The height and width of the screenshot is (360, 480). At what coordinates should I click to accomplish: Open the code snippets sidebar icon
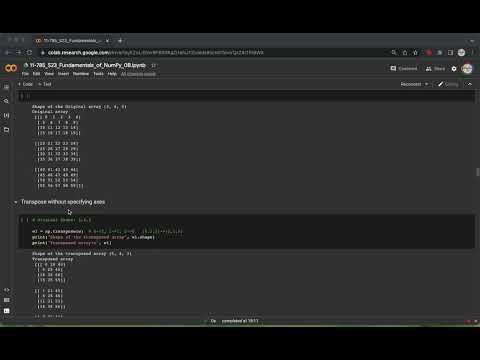click(6, 290)
